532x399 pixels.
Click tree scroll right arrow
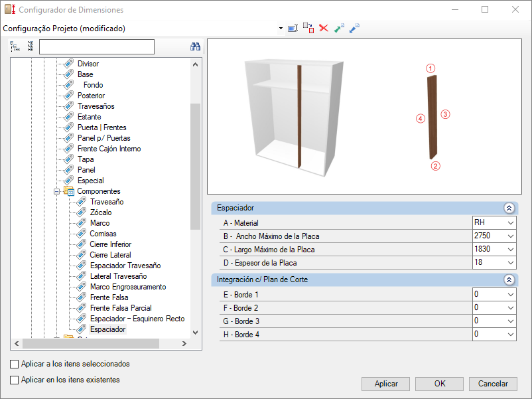(x=184, y=344)
